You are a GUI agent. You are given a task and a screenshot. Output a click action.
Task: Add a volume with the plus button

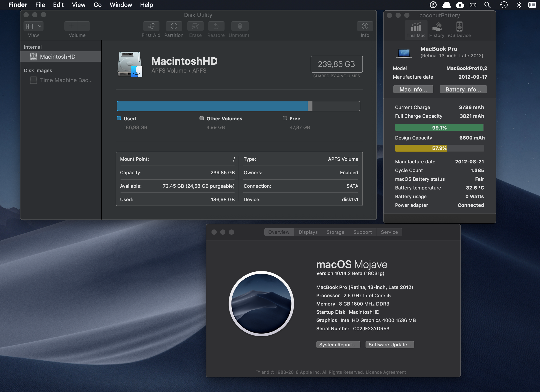click(71, 26)
